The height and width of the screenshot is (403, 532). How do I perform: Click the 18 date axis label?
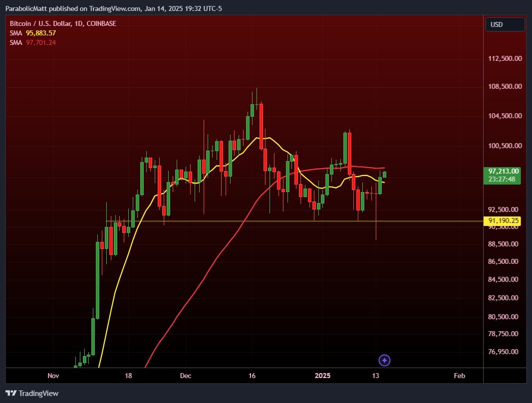pos(128,376)
